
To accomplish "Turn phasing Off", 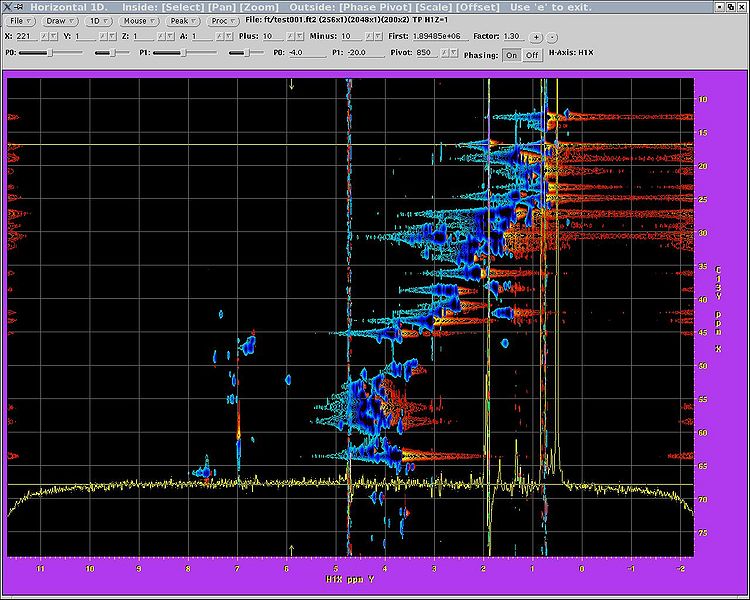I will (x=532, y=55).
